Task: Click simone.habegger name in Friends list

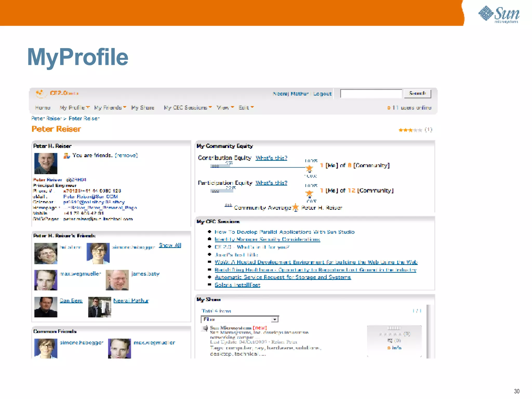Action: click(133, 247)
